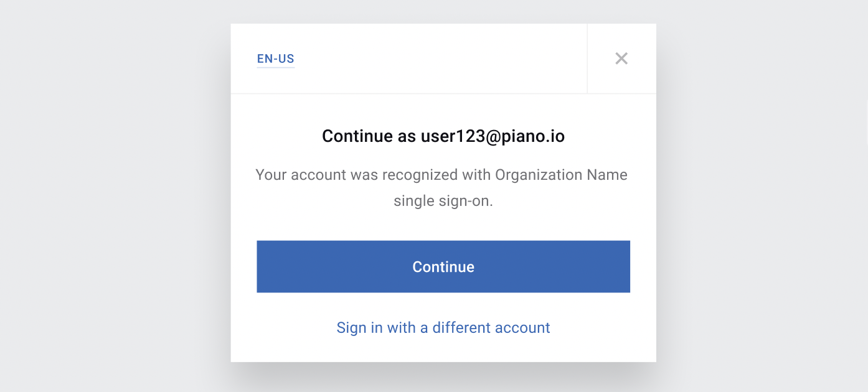This screenshot has height=392, width=868.
Task: Click the word different in the sign-in link
Action: (461, 327)
